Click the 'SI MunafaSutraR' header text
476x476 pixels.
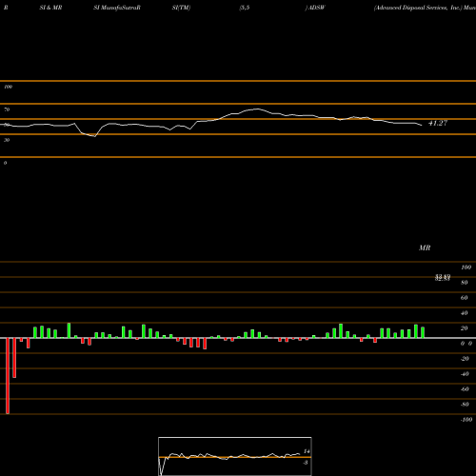coord(117,8)
